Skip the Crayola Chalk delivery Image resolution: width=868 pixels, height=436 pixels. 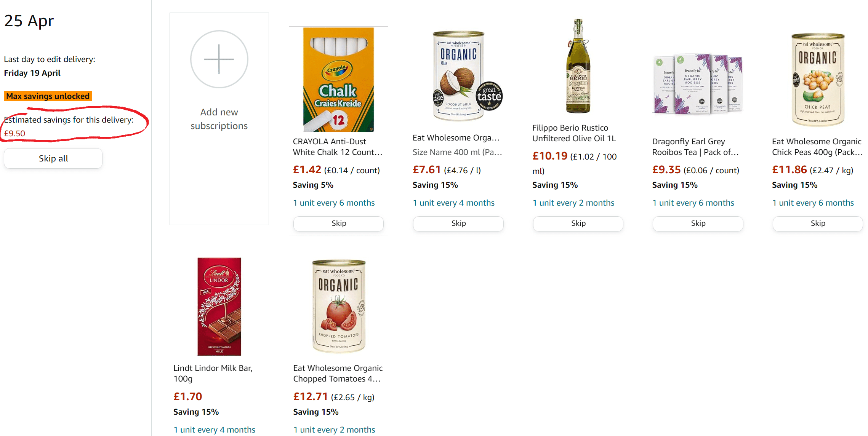click(338, 224)
